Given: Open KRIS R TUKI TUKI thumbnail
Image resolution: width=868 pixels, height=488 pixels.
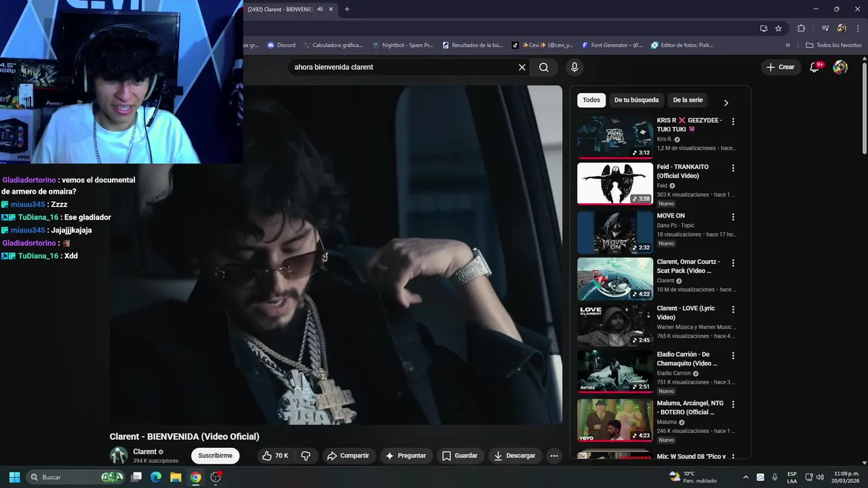Looking at the screenshot, I should pyautogui.click(x=615, y=137).
